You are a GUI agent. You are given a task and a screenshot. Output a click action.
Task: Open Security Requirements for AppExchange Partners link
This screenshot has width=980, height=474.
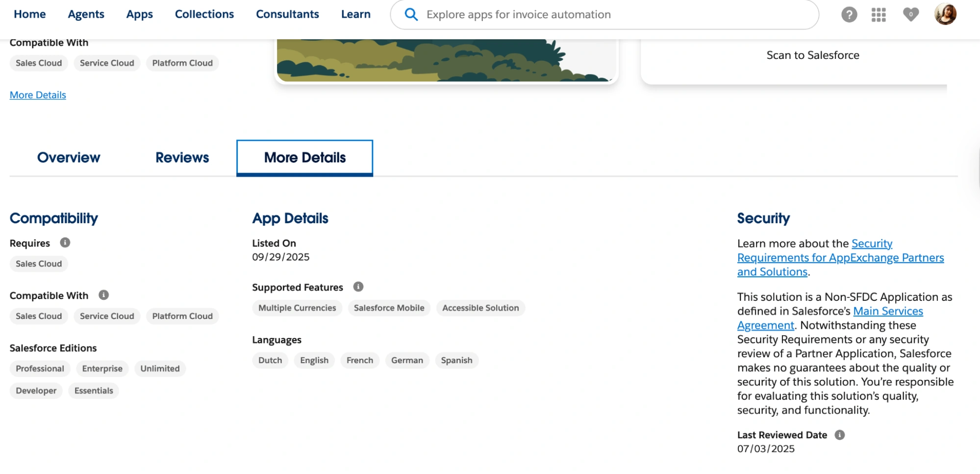pos(840,258)
